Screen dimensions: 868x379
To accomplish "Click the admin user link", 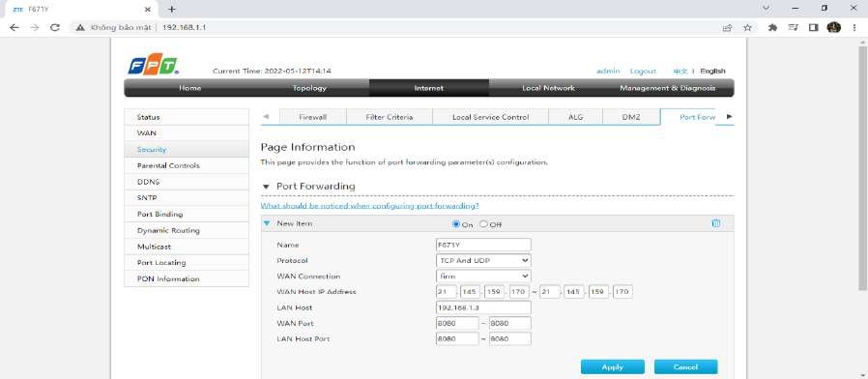I will [x=608, y=71].
